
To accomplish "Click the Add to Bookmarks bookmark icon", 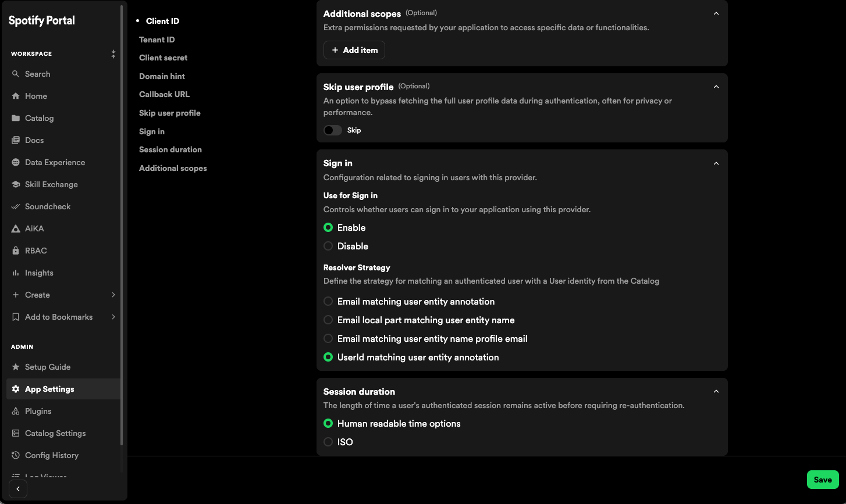I will coord(16,317).
